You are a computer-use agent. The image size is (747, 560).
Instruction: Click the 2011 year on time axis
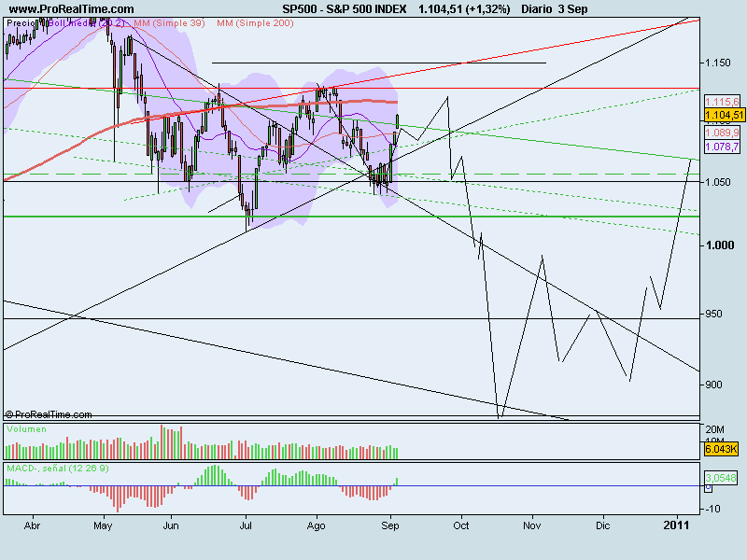[676, 525]
